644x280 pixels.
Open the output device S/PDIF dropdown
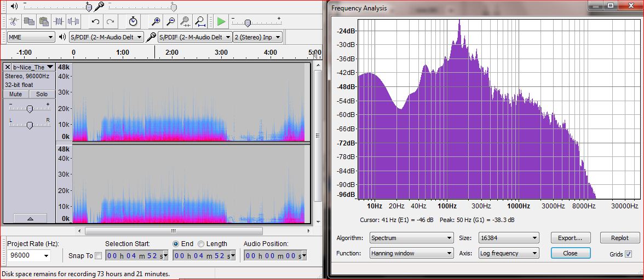pos(106,37)
